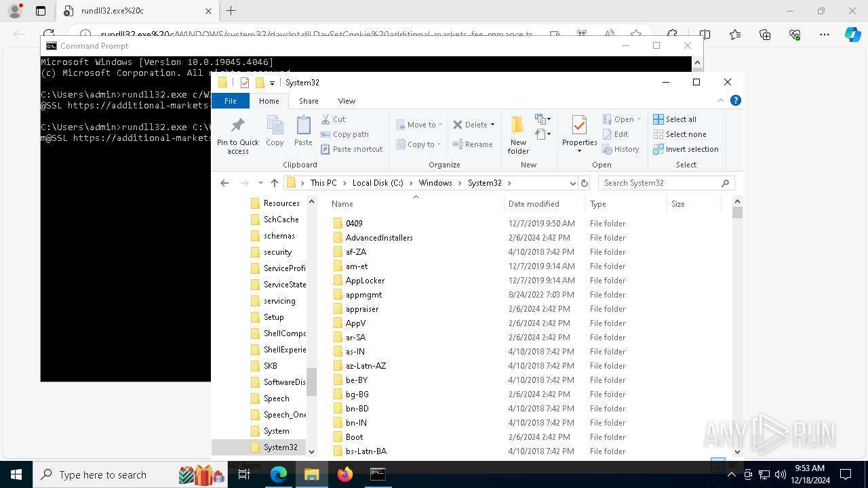Open the Quick Access Toolbar customize dropdown
Screen dimensions: 868x488
tap(272, 83)
